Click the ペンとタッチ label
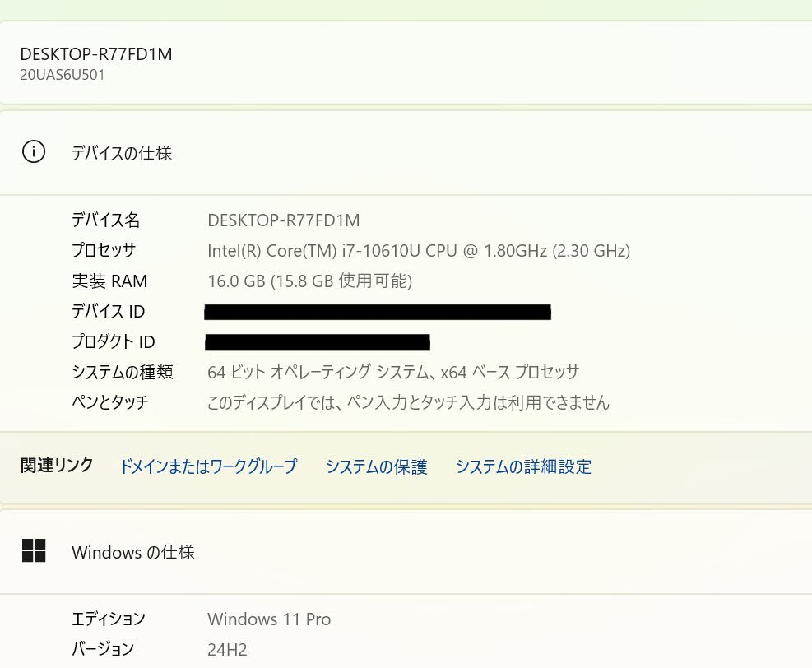Viewport: 812px width, 668px height. tap(110, 402)
